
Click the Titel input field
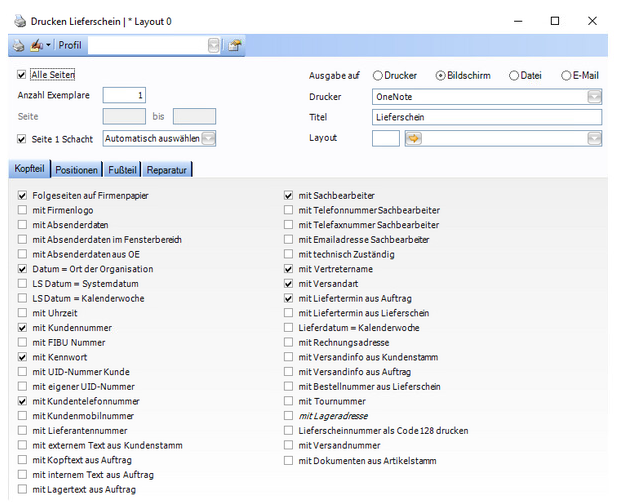[x=486, y=117]
